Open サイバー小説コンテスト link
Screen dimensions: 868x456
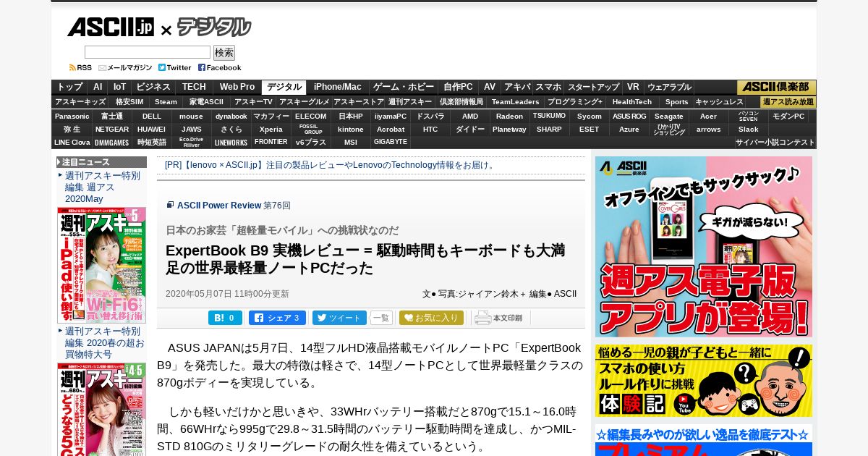[x=775, y=142]
